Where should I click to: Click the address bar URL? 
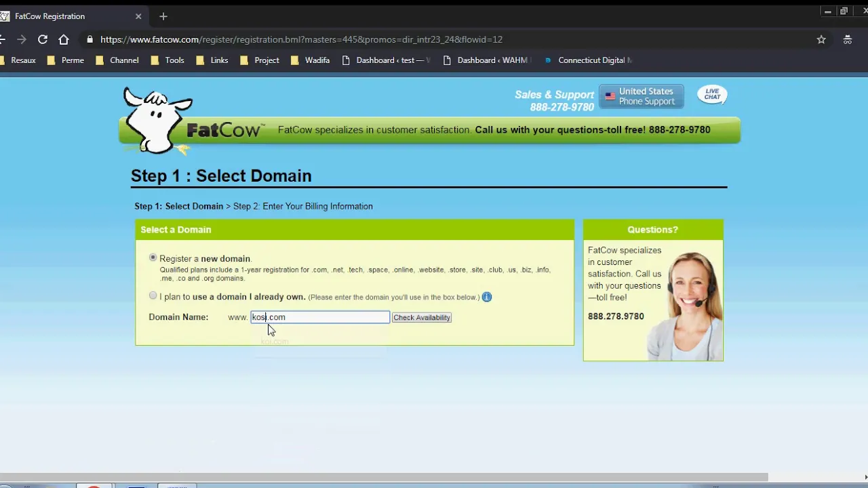tap(301, 39)
